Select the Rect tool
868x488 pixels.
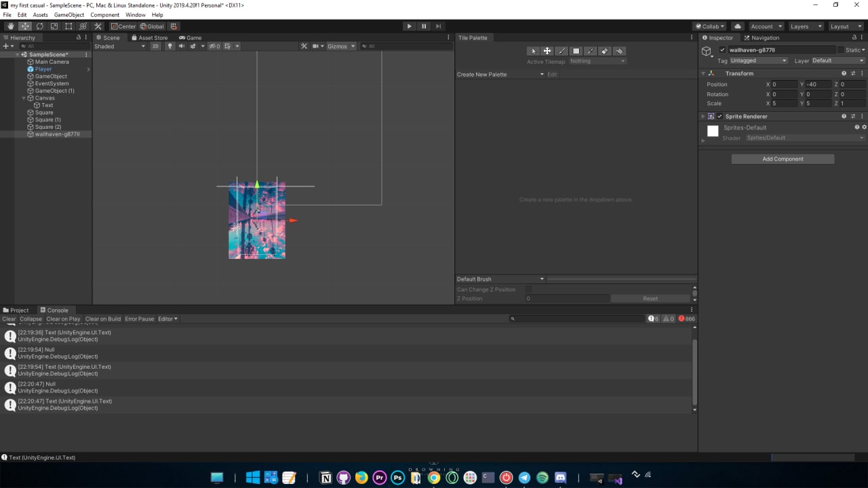(68, 26)
